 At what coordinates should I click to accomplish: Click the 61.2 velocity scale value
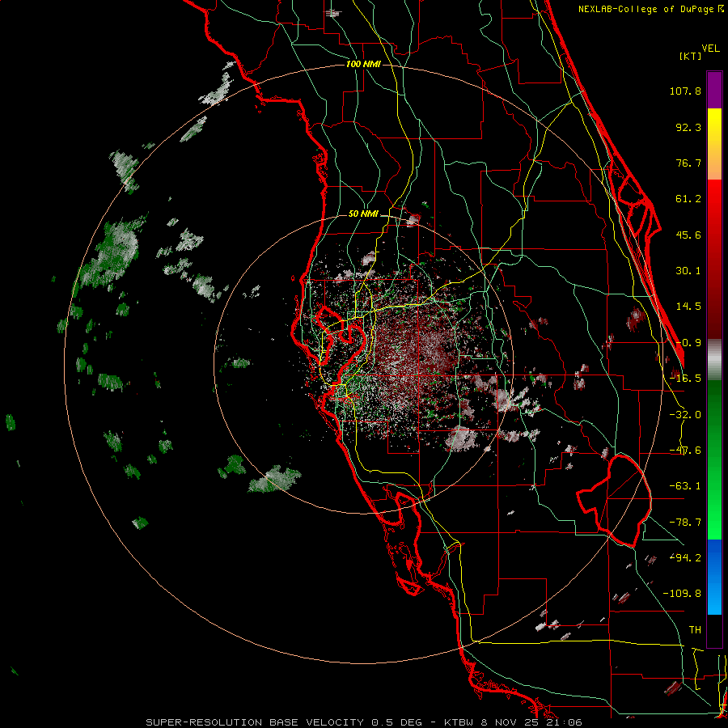pyautogui.click(x=688, y=199)
